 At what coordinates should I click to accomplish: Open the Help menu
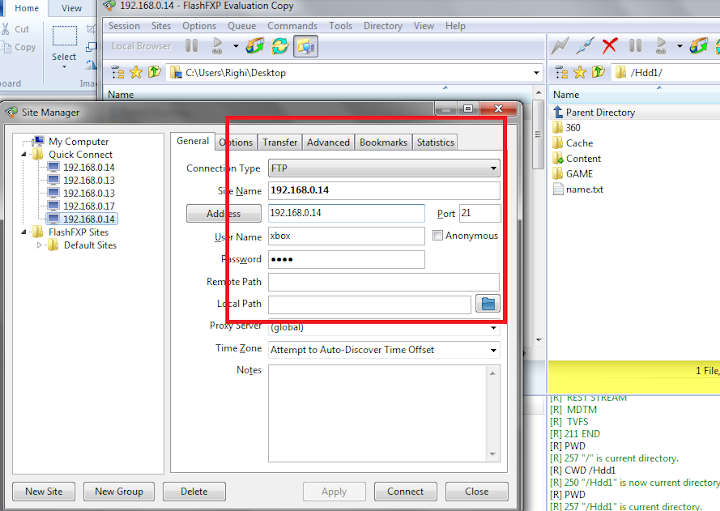point(455,26)
